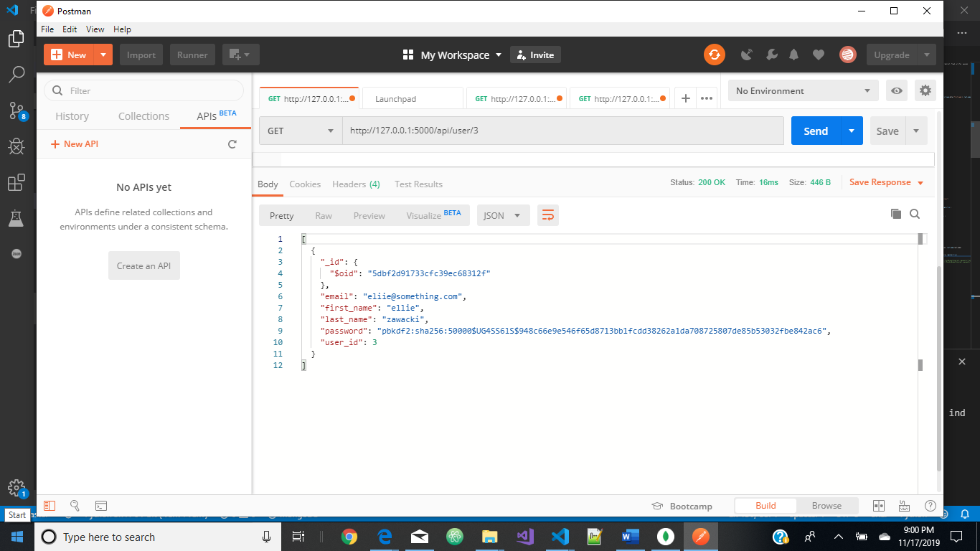Expand Upgrade dropdown arrow

click(x=926, y=55)
